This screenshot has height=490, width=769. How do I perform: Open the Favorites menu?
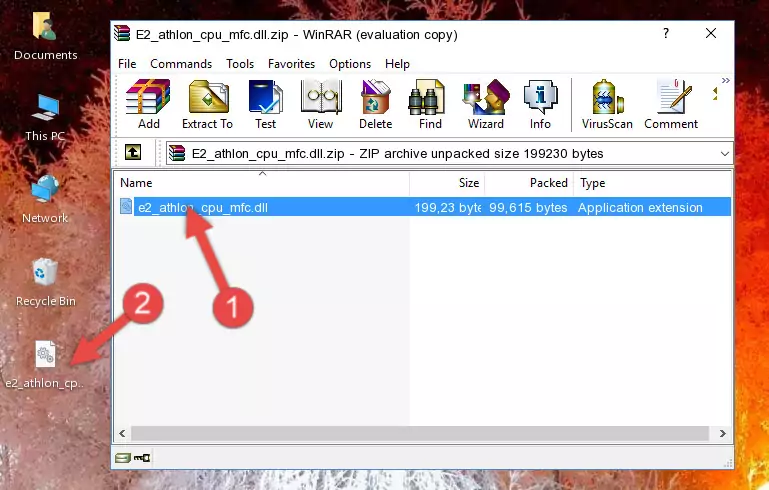[x=291, y=64]
